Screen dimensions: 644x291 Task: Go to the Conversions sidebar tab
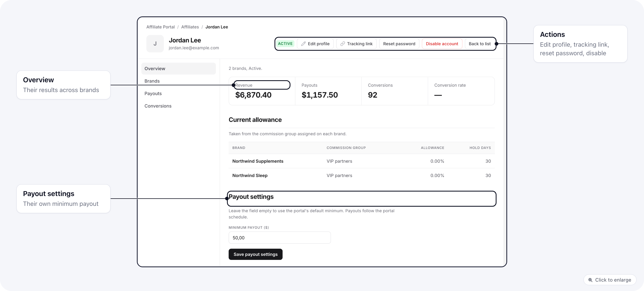point(178,106)
